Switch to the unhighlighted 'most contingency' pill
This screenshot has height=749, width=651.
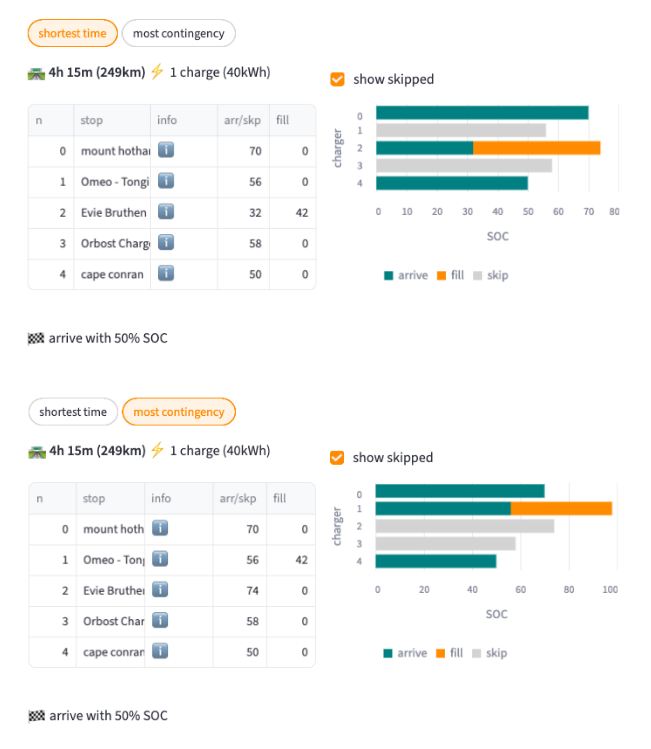click(178, 34)
